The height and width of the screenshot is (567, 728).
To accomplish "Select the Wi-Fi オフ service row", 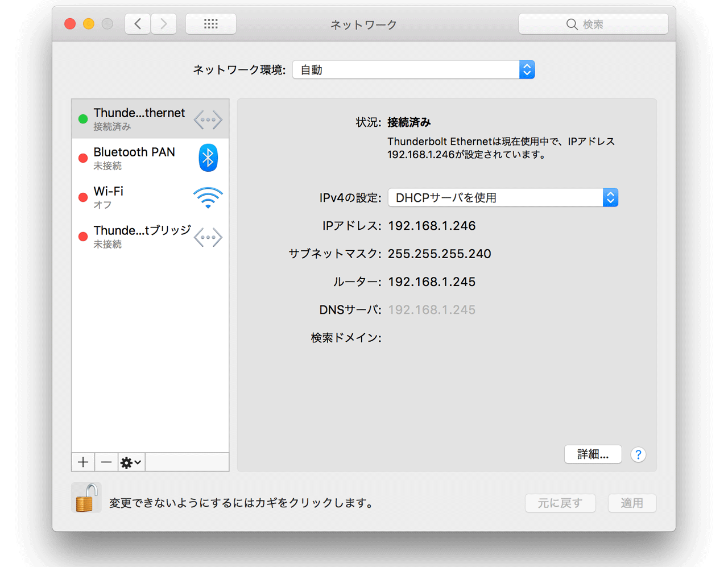I will 150,197.
